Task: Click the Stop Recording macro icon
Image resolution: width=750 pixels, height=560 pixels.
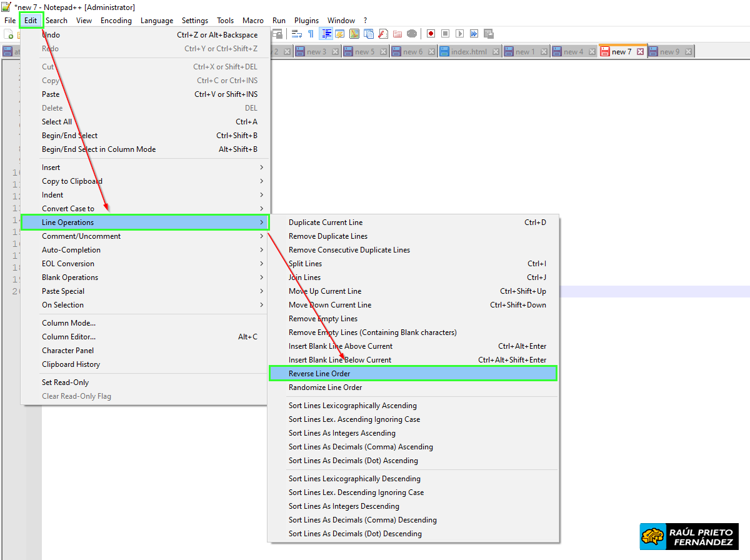Action: tap(445, 34)
